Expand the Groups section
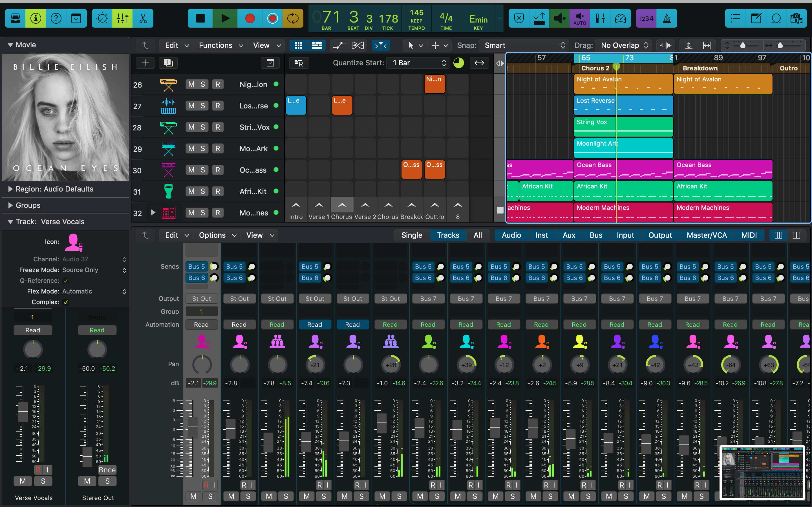The width and height of the screenshot is (812, 507). click(x=10, y=205)
